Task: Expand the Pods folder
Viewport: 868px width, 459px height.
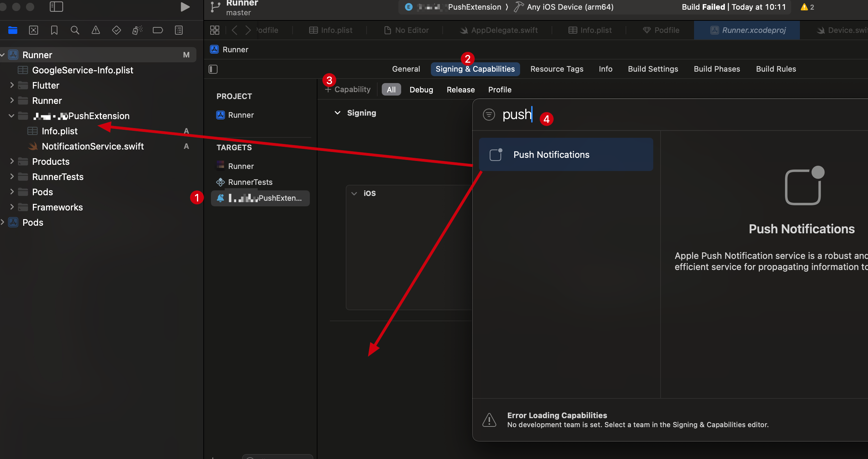Action: coord(12,192)
